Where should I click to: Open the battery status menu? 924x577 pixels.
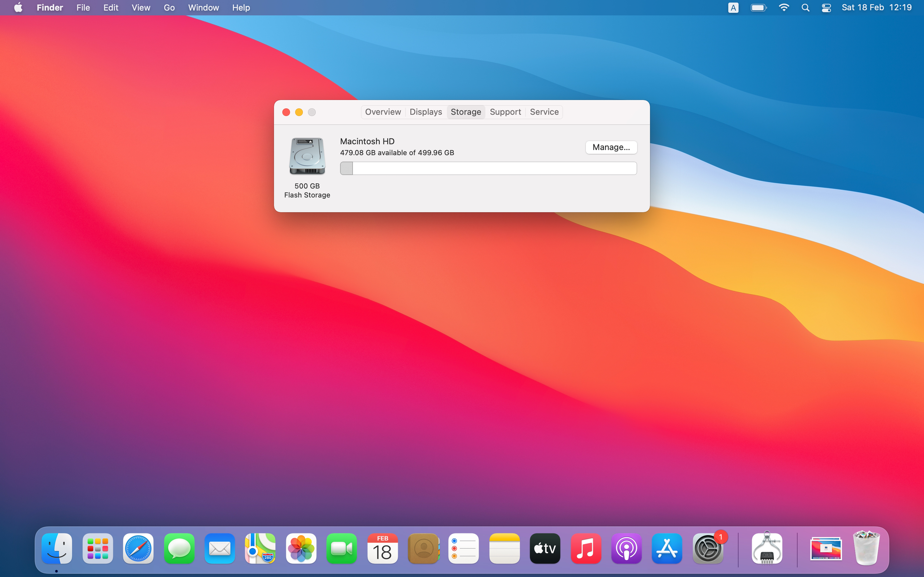pos(758,8)
